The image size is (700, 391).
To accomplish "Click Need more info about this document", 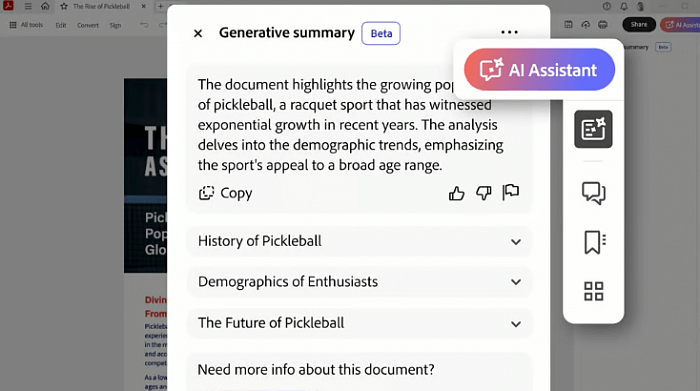I will [x=316, y=370].
